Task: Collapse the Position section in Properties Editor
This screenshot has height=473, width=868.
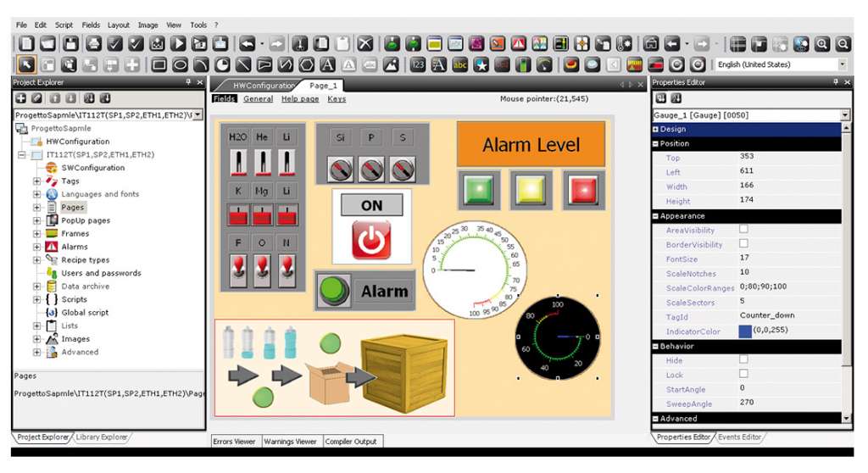Action: coord(656,143)
